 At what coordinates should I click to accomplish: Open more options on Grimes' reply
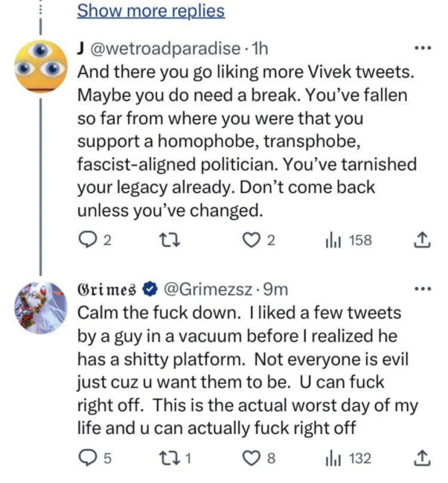point(423,289)
